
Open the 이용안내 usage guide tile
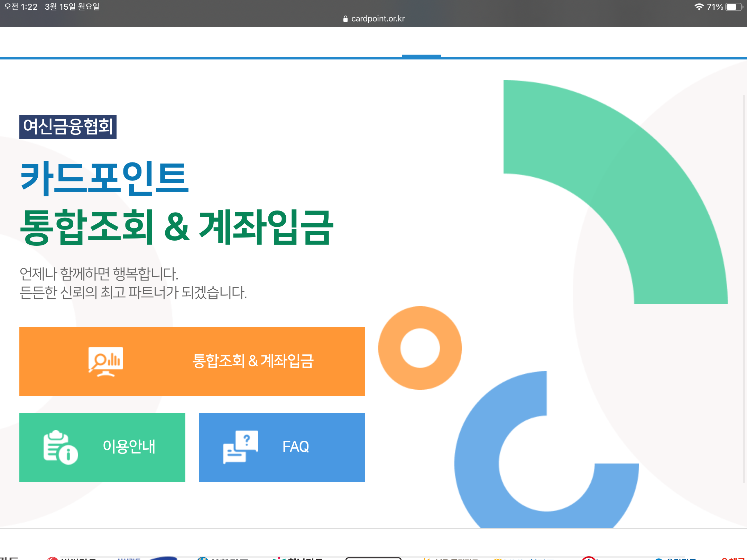coord(129,447)
